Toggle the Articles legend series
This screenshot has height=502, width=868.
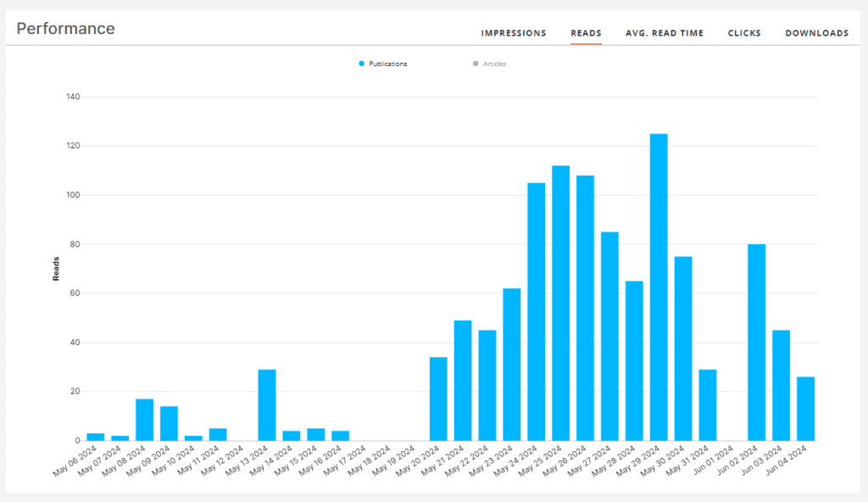(494, 64)
